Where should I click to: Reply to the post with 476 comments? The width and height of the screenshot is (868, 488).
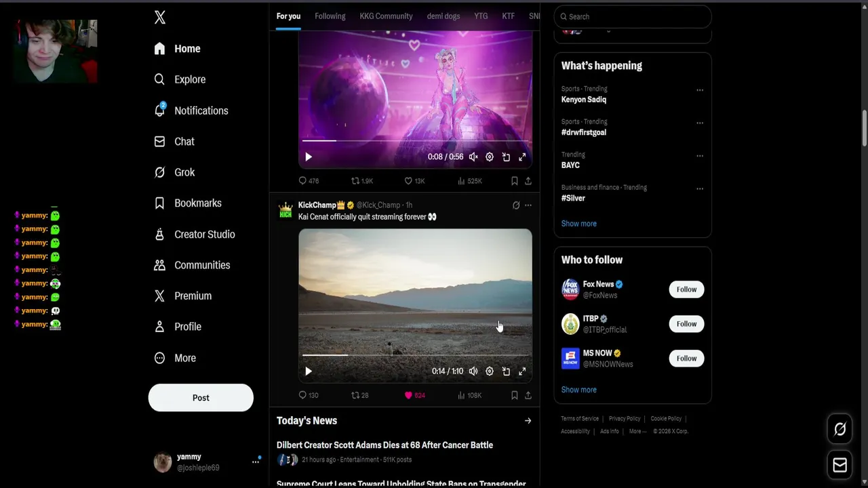click(309, 181)
